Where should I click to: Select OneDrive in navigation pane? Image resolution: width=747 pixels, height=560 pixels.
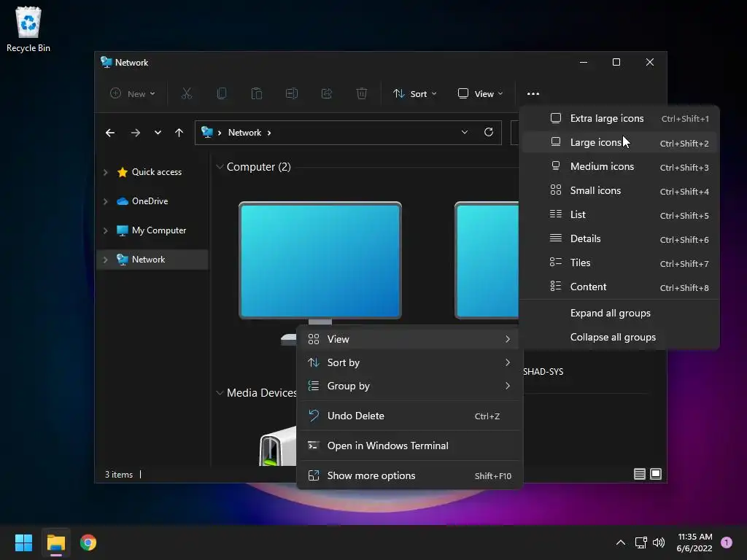click(x=150, y=201)
